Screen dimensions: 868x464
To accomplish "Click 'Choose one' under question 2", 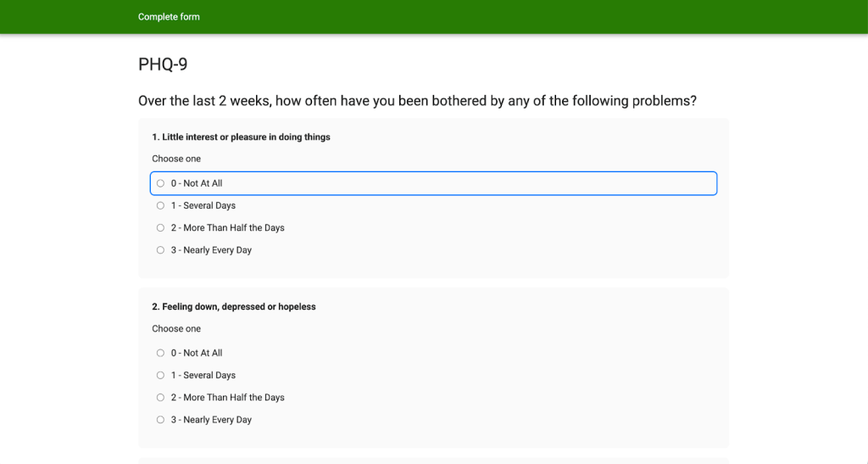I will click(x=176, y=328).
